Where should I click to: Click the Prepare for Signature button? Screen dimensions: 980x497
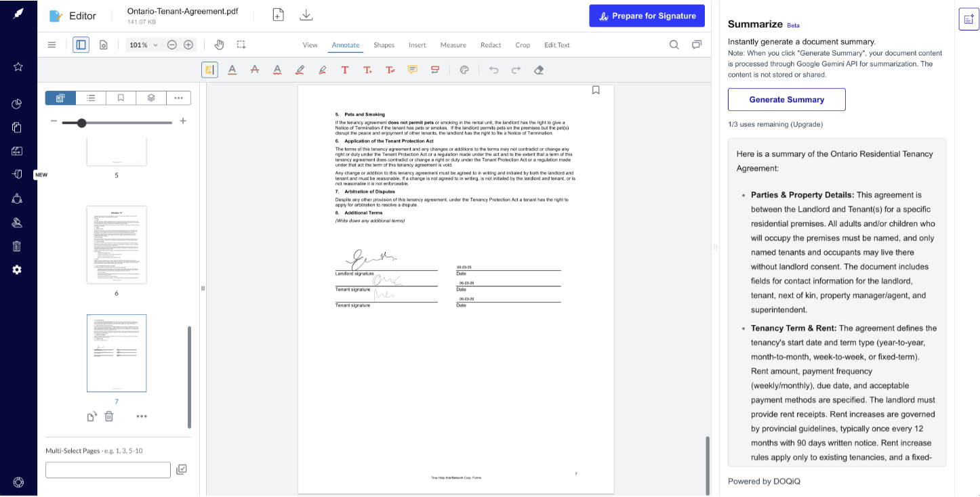tap(647, 16)
